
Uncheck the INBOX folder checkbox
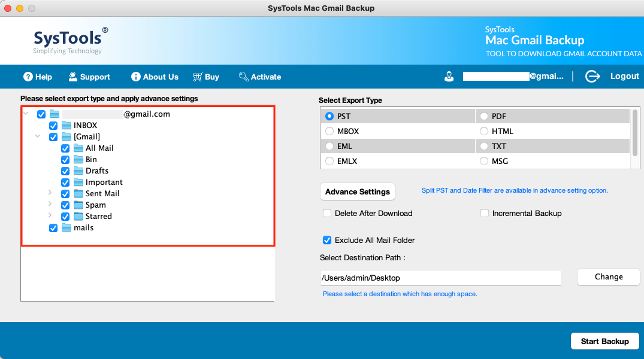53,126
